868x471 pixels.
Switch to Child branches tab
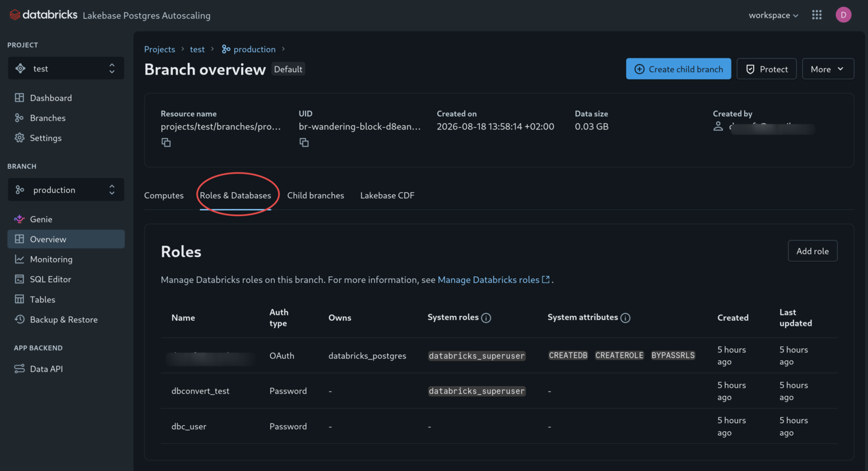coord(316,195)
